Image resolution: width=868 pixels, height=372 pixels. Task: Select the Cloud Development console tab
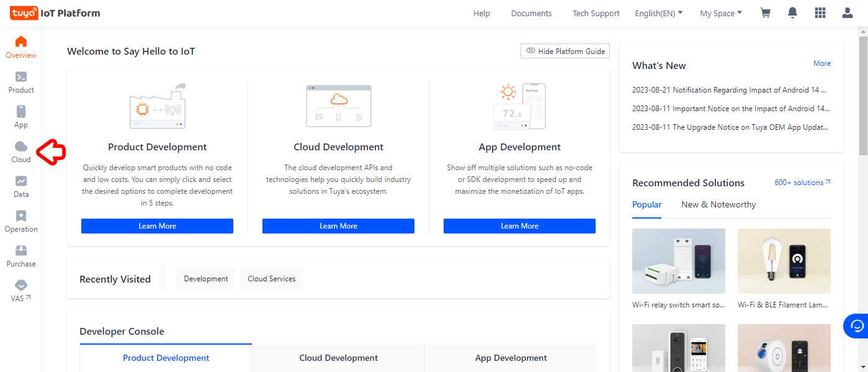coord(339,358)
